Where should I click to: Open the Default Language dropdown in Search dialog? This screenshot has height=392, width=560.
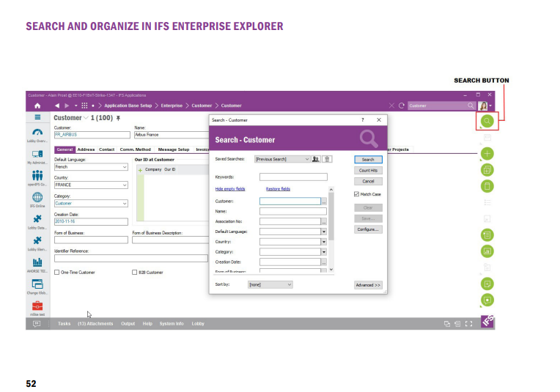coord(323,232)
